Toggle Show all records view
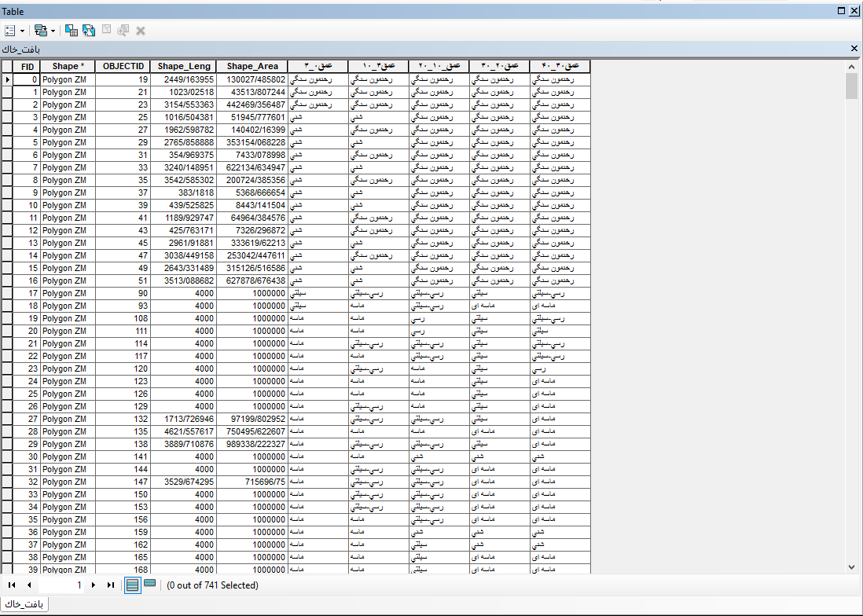The width and height of the screenshot is (863, 616). tap(133, 585)
